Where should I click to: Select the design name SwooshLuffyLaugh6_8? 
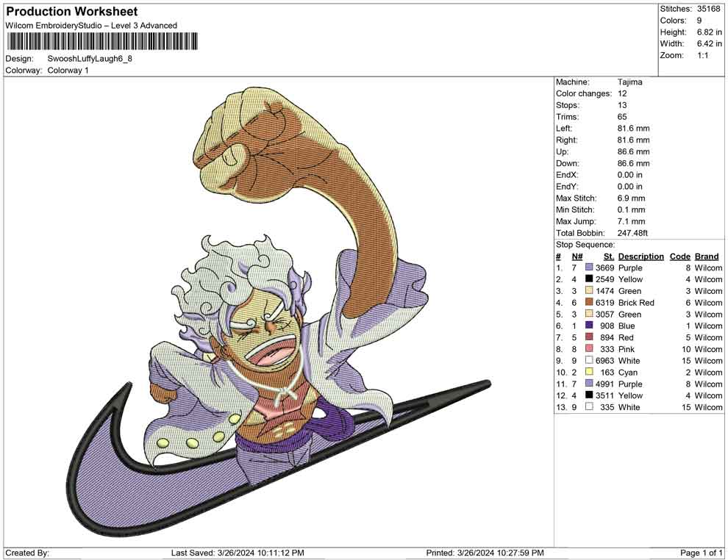pos(90,59)
